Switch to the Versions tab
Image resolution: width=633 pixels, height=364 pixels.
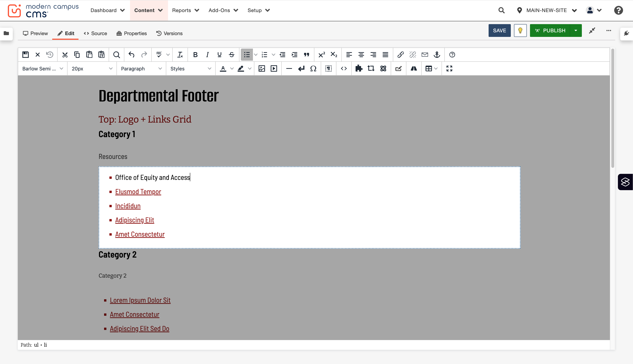click(169, 33)
